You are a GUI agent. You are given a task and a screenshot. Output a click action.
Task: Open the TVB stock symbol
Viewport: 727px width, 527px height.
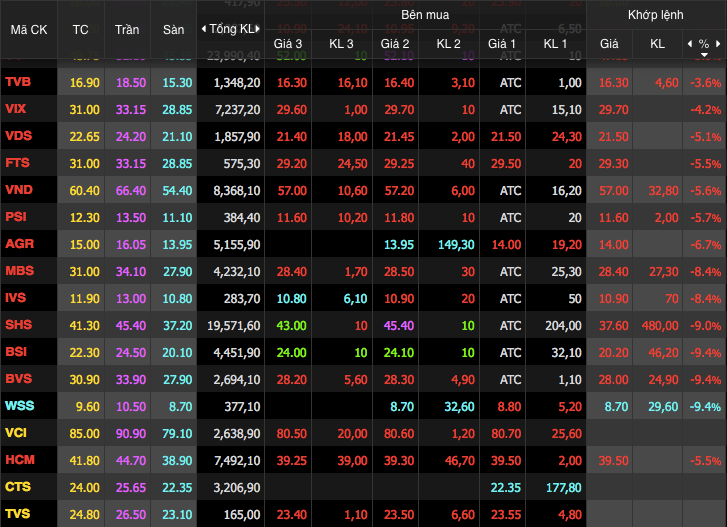point(18,82)
